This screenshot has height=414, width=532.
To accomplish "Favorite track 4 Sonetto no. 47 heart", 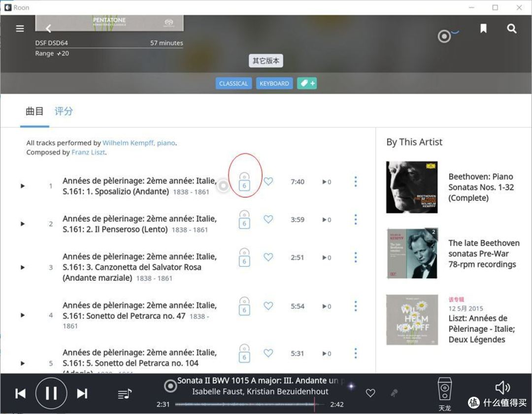I will [268, 306].
